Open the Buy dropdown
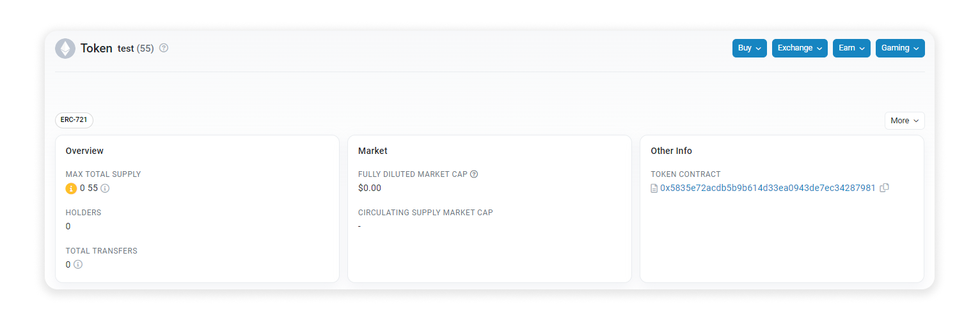 coord(749,48)
